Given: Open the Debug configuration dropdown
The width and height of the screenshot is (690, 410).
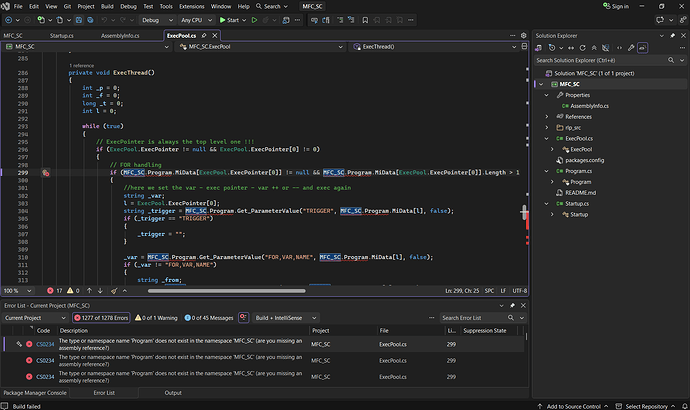Looking at the screenshot, I should tap(157, 20).
